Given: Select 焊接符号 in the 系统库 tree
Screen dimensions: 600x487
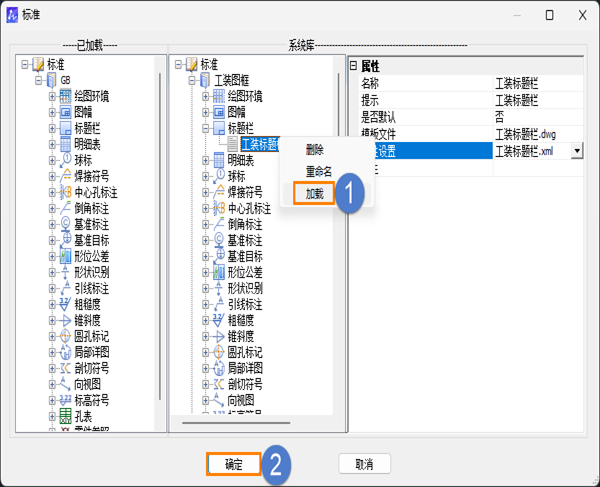Looking at the screenshot, I should coord(245,192).
